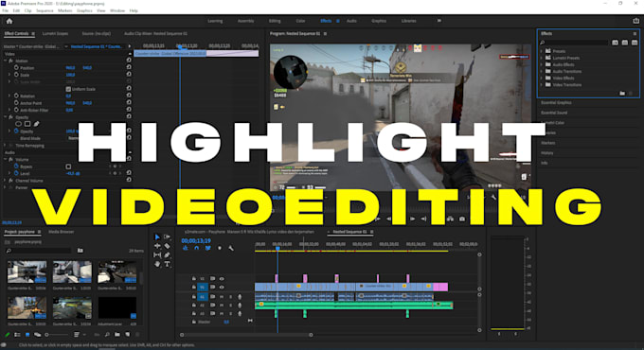Toggle insert sequences as nests icon
The width and height of the screenshot is (644, 350).
186,248
